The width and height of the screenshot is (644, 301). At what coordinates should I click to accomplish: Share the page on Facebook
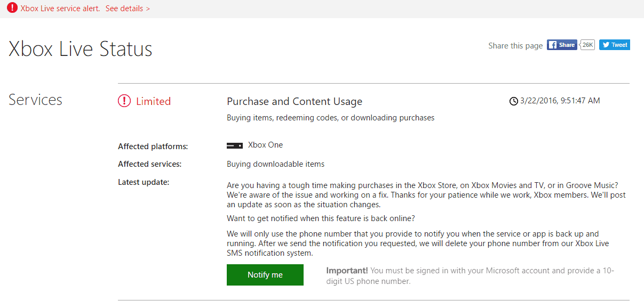coord(562,45)
